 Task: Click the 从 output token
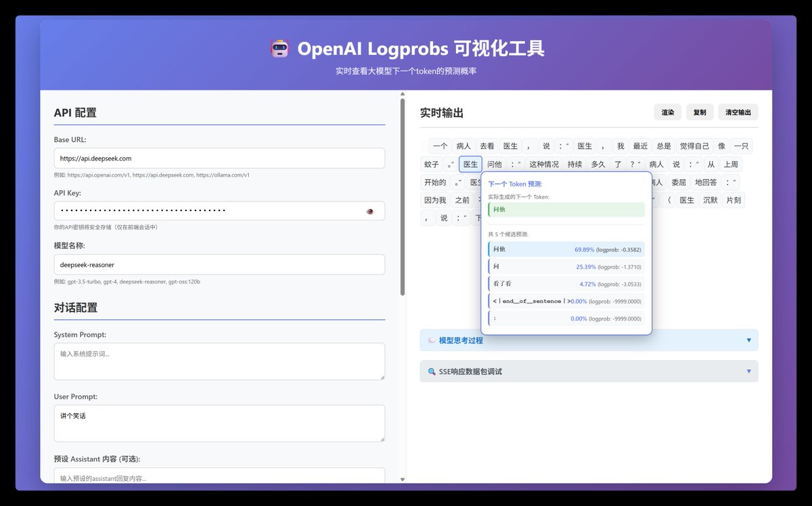click(710, 164)
